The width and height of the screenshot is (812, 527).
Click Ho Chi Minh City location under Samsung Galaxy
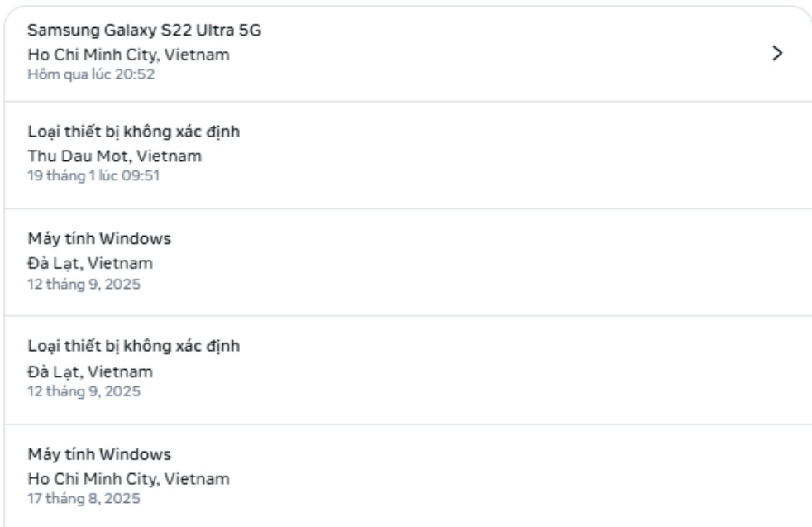[x=128, y=55]
